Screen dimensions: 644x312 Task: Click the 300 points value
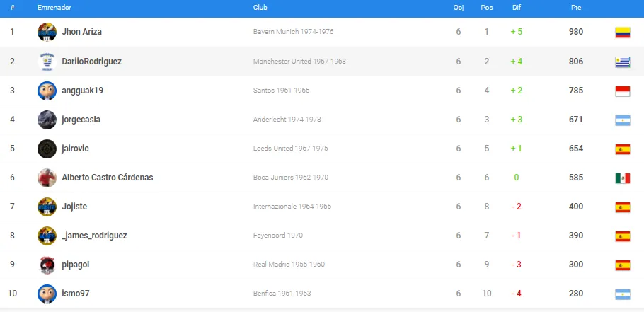tap(576, 265)
